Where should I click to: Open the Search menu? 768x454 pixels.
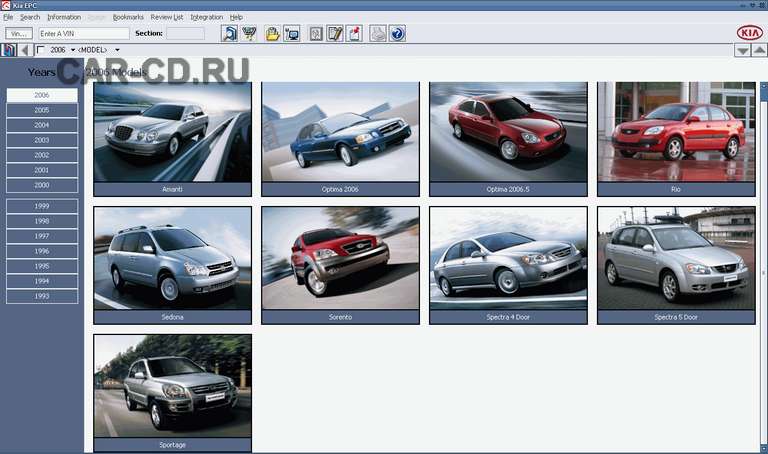(30, 17)
